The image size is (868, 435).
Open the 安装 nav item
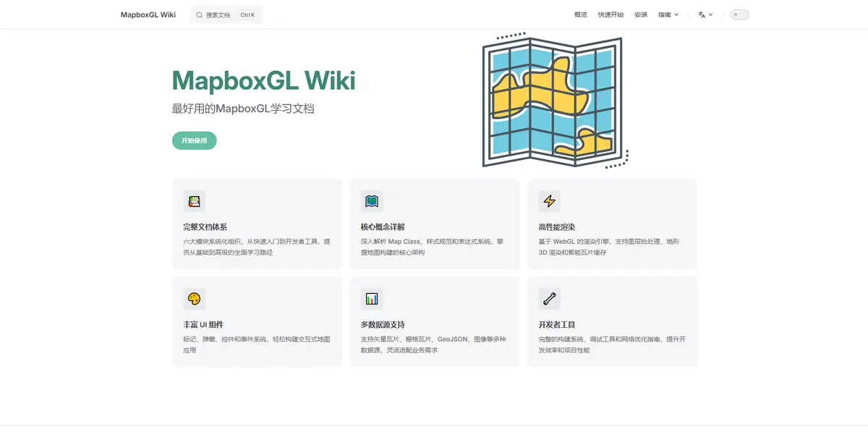tap(641, 14)
